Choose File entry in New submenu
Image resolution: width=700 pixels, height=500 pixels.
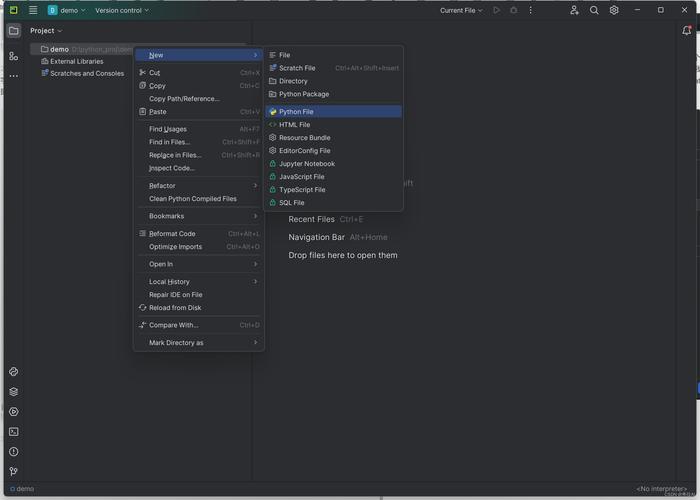tap(333, 55)
